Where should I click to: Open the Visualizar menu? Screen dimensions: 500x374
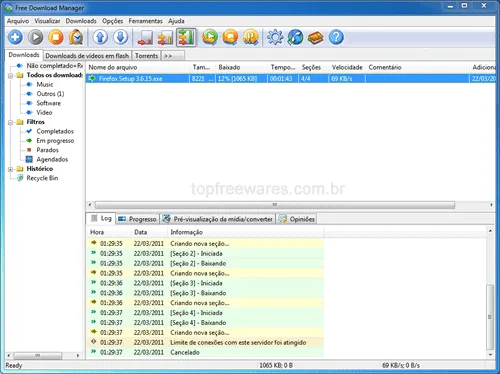[47, 21]
